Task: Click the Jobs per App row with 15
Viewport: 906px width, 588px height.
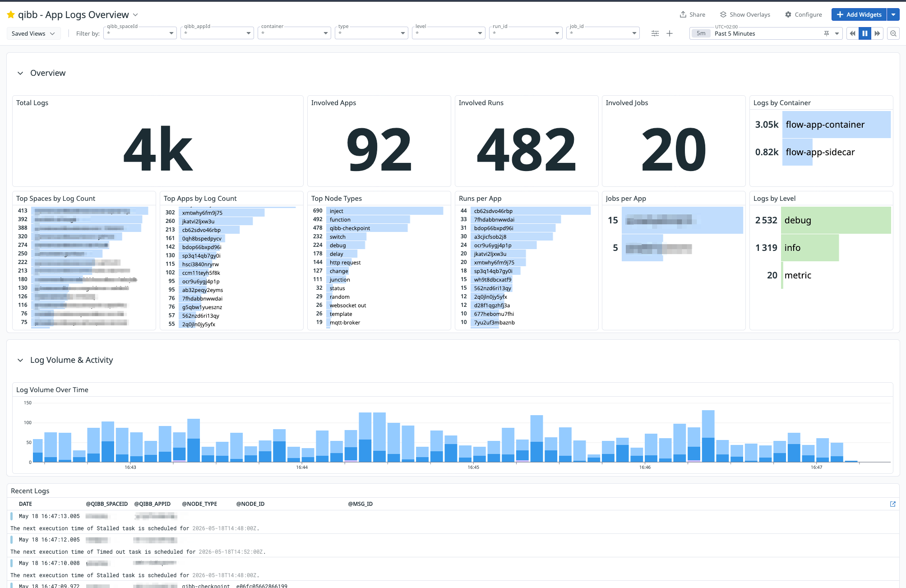Action: (x=674, y=220)
